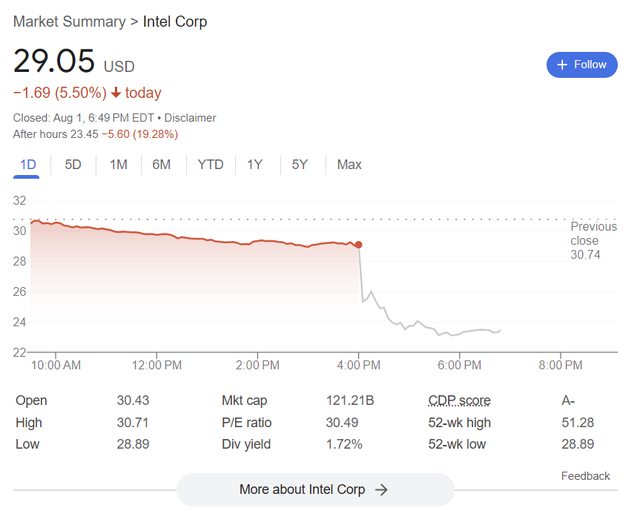Viewport: 640px width, 508px height.
Task: Select the Max range tab
Action: (x=349, y=164)
